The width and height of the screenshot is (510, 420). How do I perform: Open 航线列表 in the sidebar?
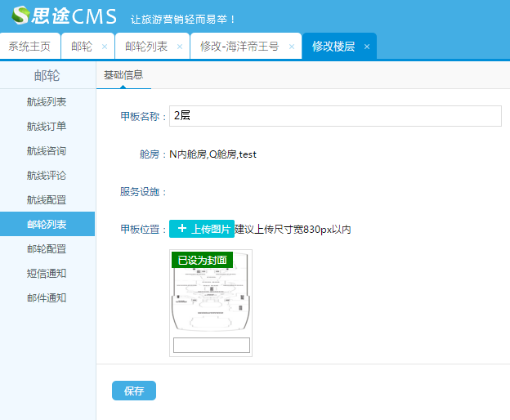(47, 102)
